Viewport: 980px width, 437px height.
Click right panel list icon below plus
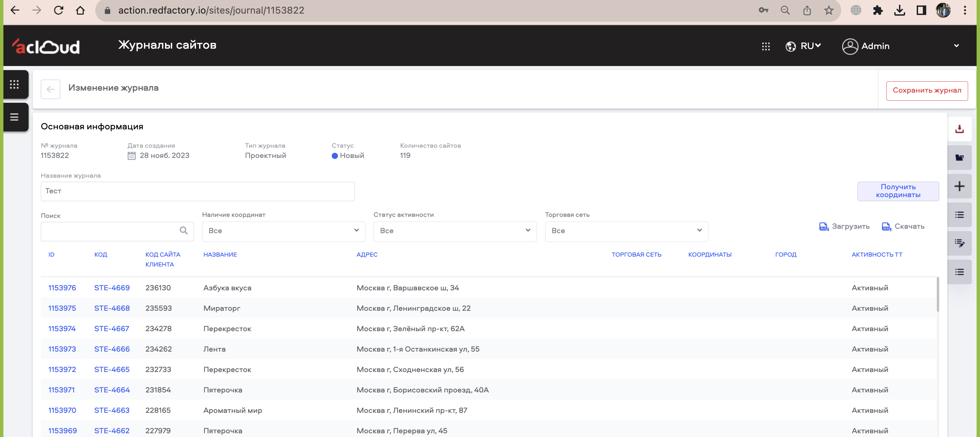(x=959, y=215)
